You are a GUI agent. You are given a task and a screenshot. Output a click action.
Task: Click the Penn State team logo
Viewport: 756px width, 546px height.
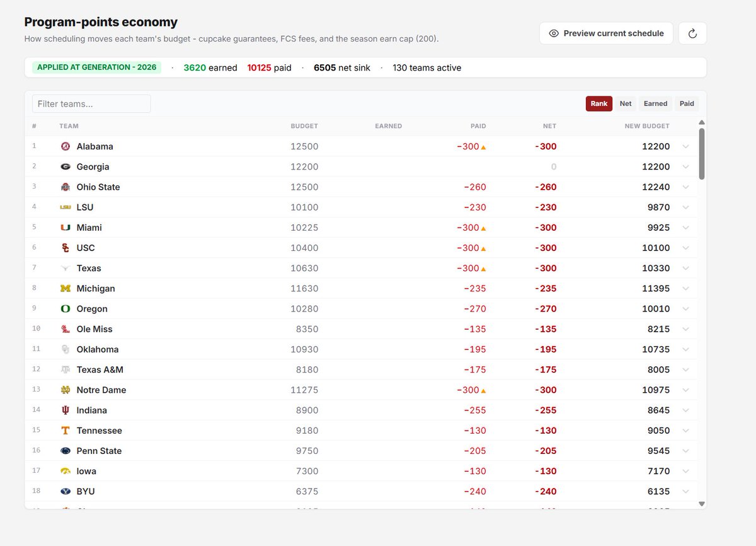[66, 451]
